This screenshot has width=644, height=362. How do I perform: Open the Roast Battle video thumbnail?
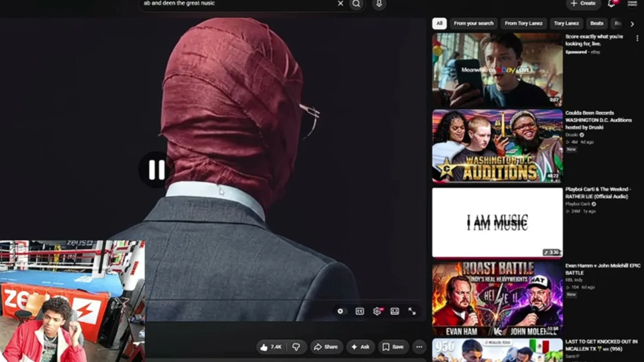click(497, 299)
